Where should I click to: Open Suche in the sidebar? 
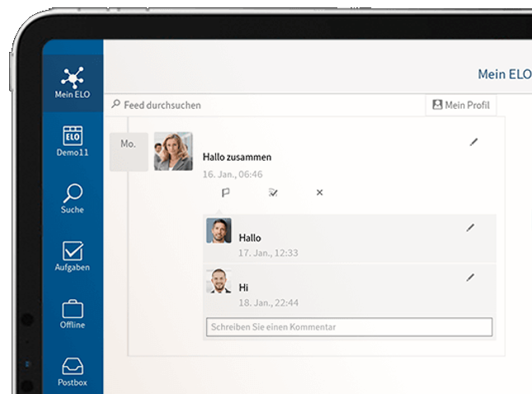[73, 199]
